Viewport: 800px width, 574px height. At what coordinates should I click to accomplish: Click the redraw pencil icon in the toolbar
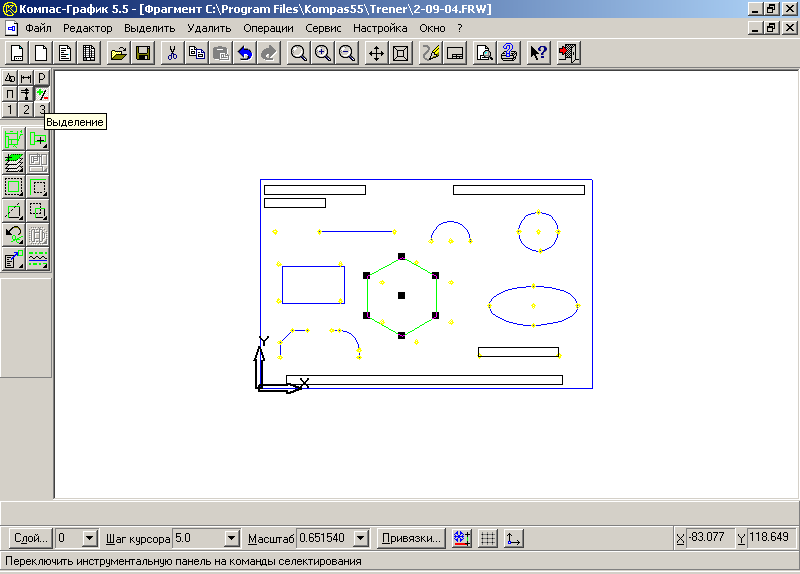(x=430, y=53)
